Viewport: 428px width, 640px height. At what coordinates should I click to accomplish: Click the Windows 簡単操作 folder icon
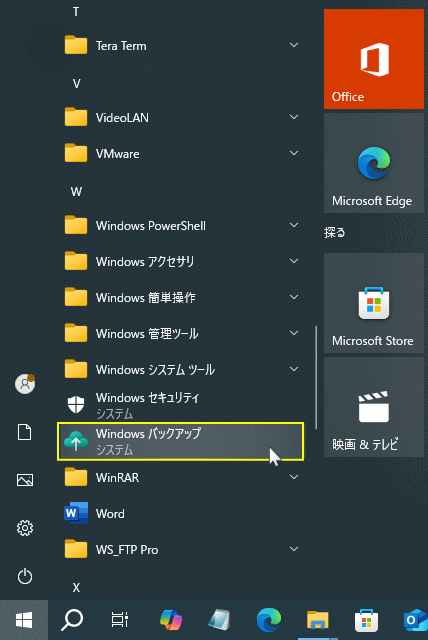[x=76, y=297]
